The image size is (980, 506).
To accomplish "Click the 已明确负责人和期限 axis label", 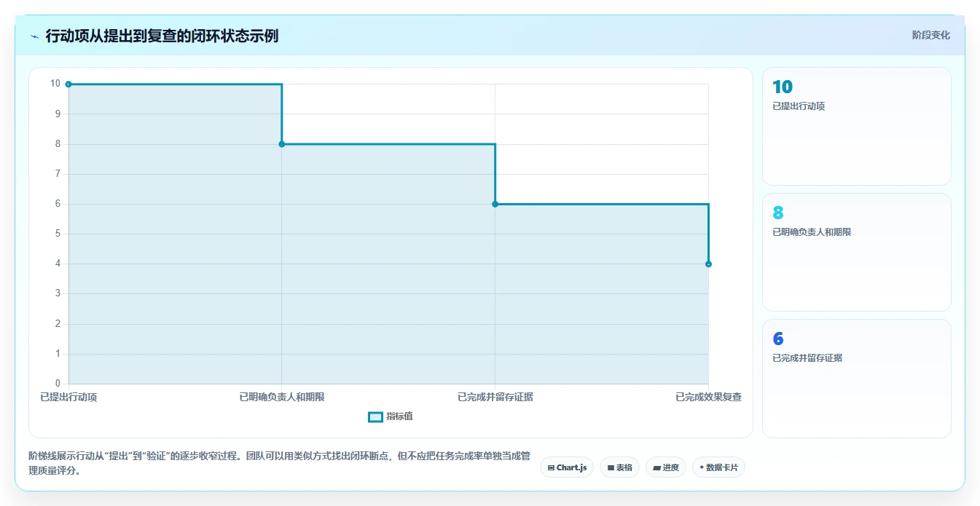I will pyautogui.click(x=282, y=397).
